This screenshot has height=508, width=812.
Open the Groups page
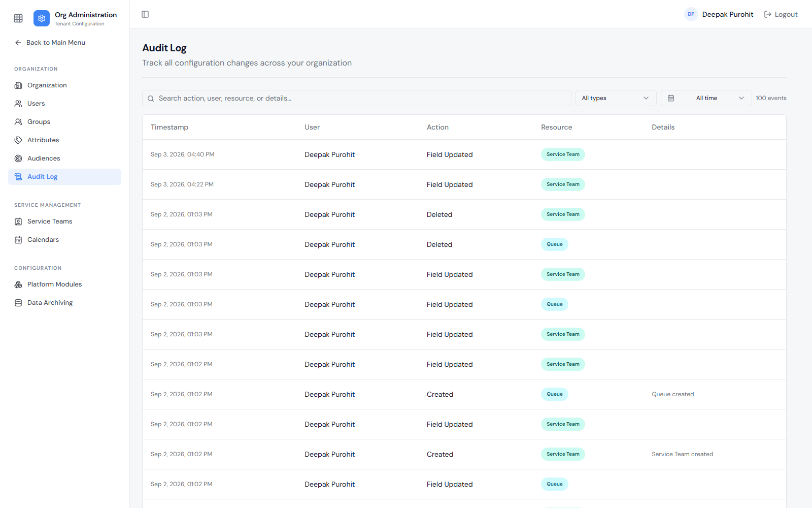click(64, 122)
